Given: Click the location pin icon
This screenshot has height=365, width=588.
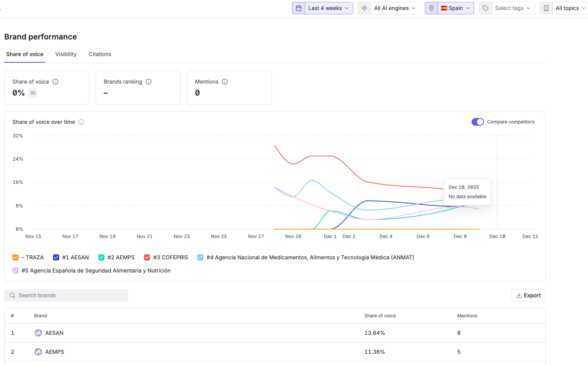Looking at the screenshot, I should [431, 8].
